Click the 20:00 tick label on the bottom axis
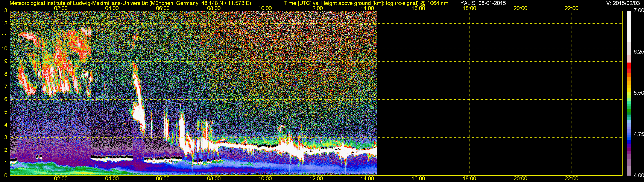The width and height of the screenshot is (644, 182). [521, 179]
